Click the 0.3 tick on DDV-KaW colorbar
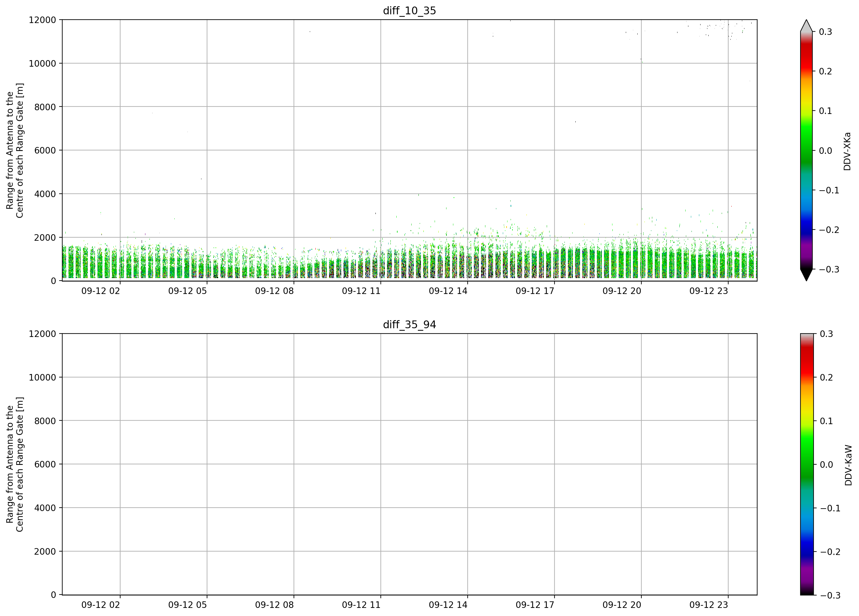The width and height of the screenshot is (859, 616). click(826, 334)
